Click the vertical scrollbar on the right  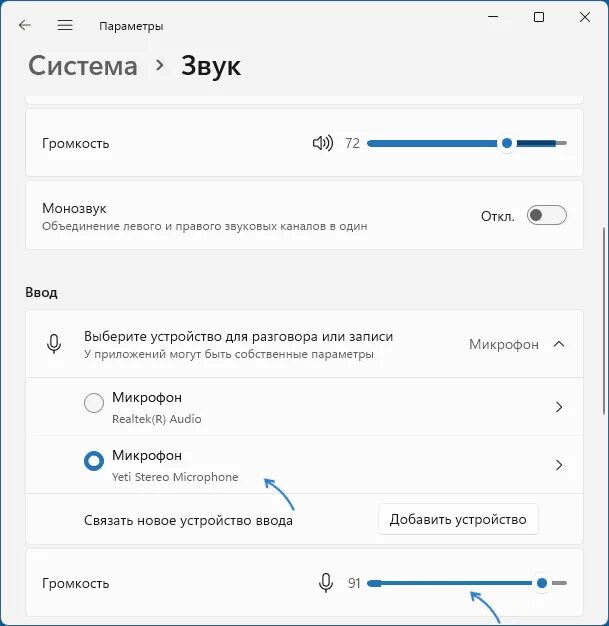pos(604,321)
